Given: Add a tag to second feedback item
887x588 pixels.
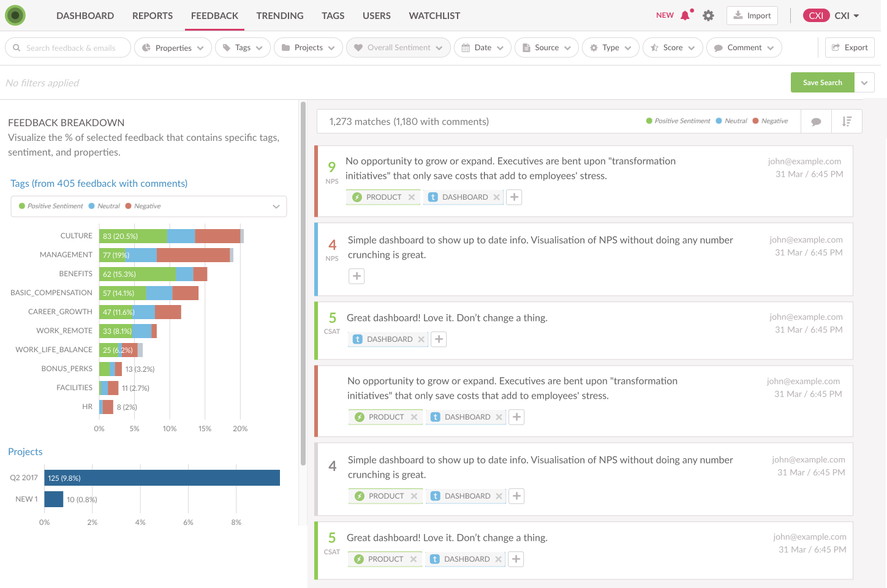Looking at the screenshot, I should [x=357, y=276].
